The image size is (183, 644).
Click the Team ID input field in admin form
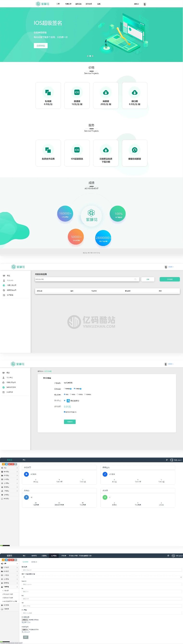102,584
